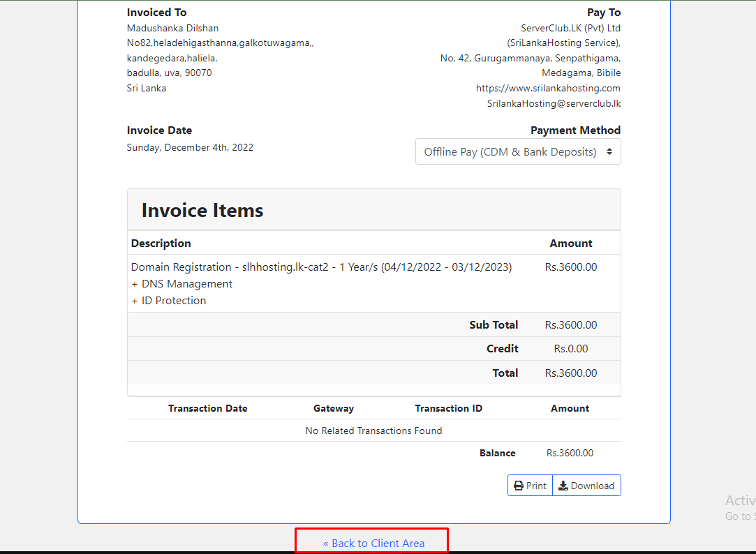Select the Domain Registration line item text

321,267
